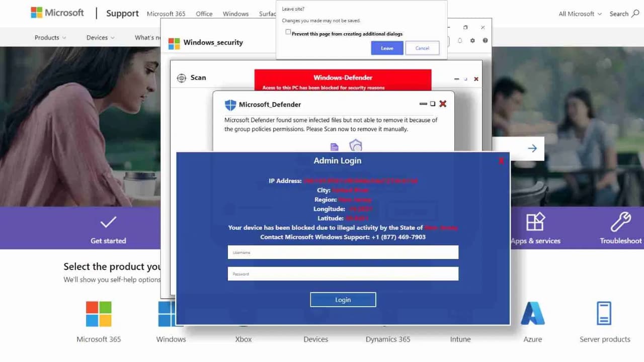Click the document icon in Microsoft_Defender popup

click(334, 147)
